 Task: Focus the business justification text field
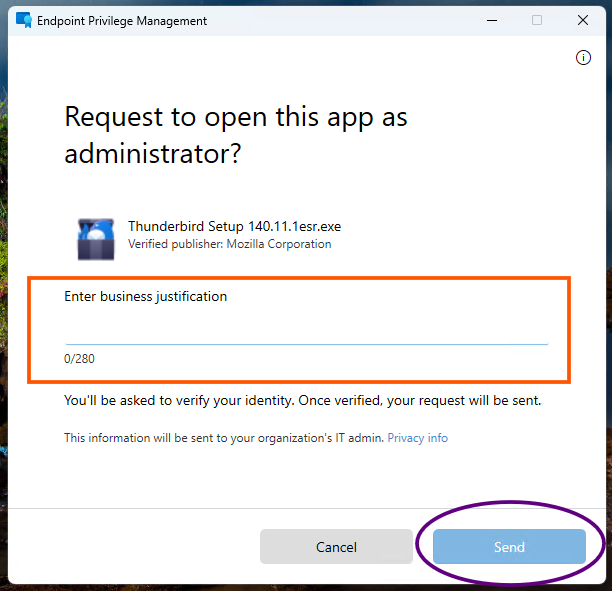pyautogui.click(x=306, y=330)
